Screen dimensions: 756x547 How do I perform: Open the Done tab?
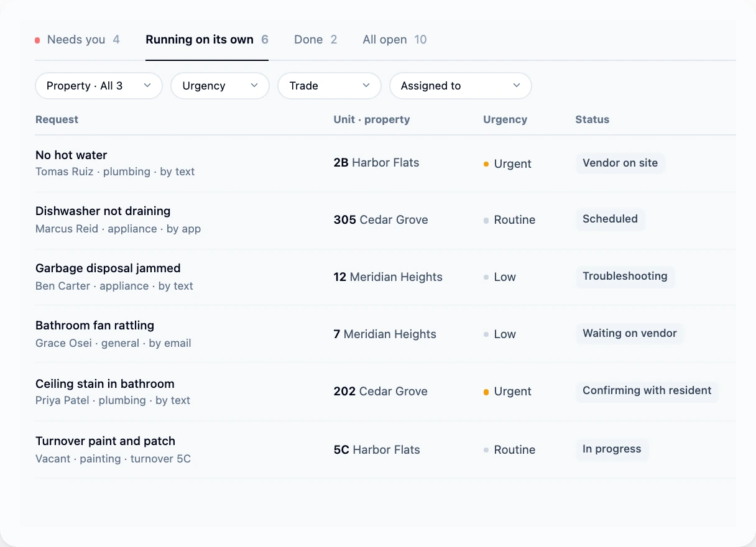315,40
